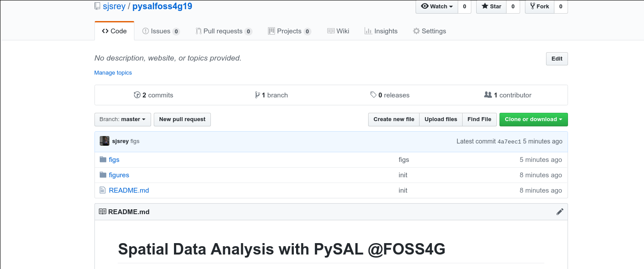Click the Spatial Data Analysis with PySAL heading
Image resolution: width=644 pixels, height=269 pixels.
(282, 249)
